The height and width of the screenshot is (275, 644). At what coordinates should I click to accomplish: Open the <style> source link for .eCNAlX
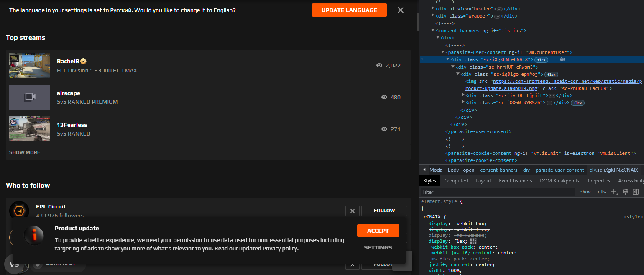[633, 217]
